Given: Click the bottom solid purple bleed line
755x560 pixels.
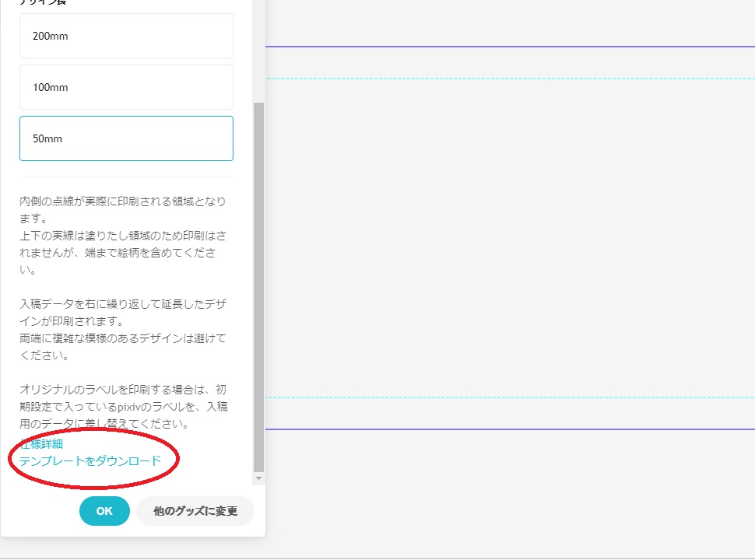Looking at the screenshot, I should (510, 429).
